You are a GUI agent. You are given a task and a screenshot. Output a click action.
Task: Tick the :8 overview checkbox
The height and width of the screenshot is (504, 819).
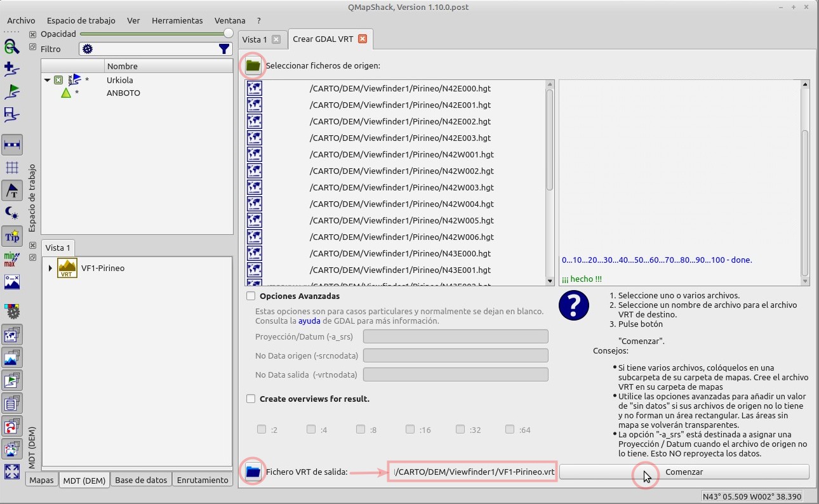point(361,429)
